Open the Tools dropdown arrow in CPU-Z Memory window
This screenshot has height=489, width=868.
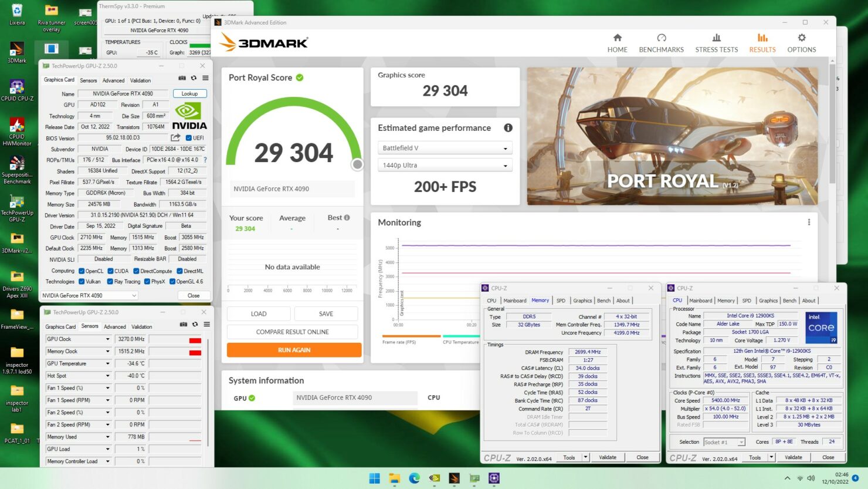pos(585,457)
